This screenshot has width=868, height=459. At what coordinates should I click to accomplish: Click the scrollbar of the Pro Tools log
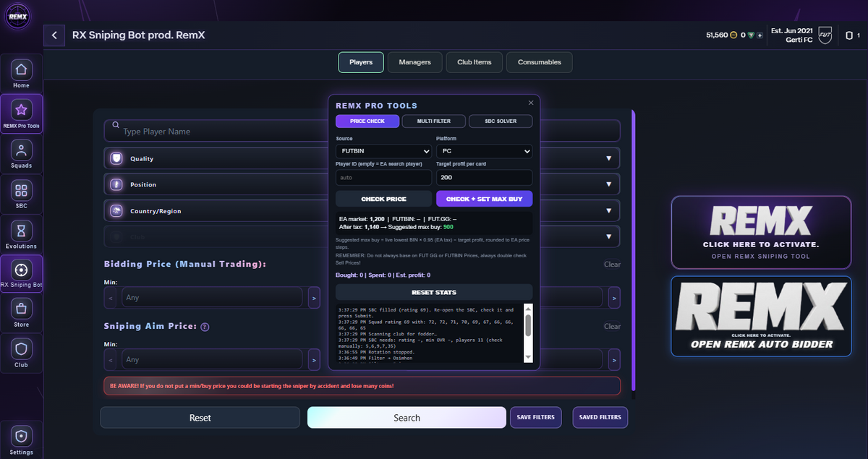tap(528, 333)
